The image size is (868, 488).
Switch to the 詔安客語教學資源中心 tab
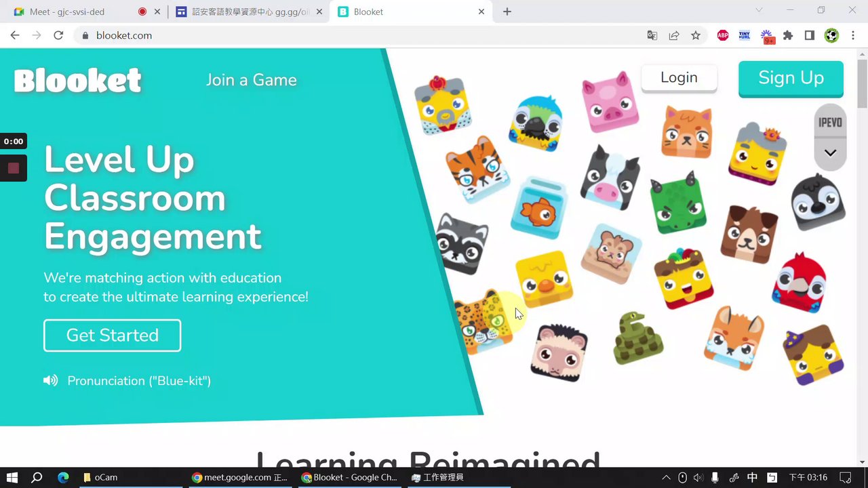point(250,12)
